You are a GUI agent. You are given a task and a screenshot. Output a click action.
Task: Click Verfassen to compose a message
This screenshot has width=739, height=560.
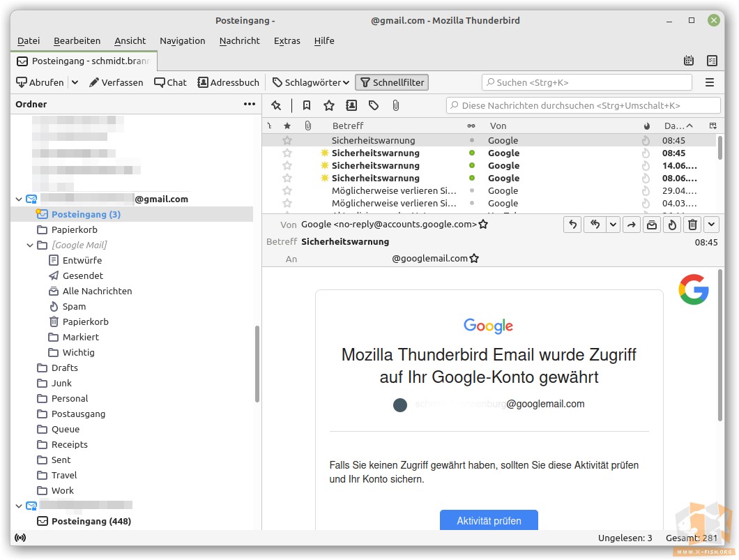click(x=116, y=82)
